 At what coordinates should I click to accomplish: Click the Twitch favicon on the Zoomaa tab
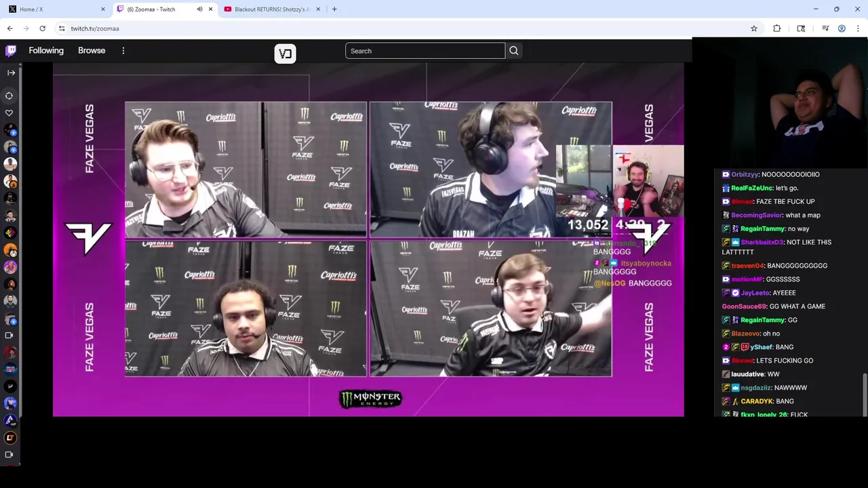[x=121, y=9]
